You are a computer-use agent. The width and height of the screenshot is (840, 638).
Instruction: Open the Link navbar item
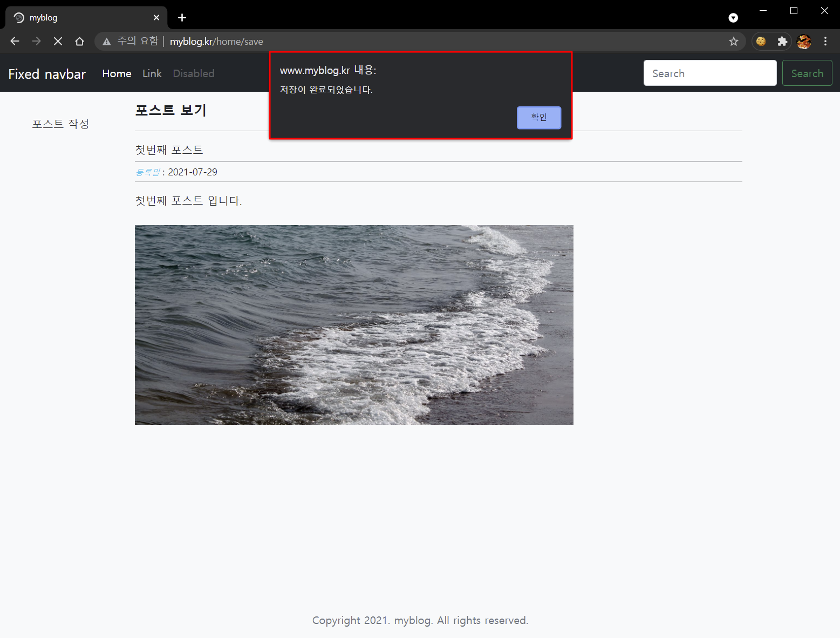[152, 73]
